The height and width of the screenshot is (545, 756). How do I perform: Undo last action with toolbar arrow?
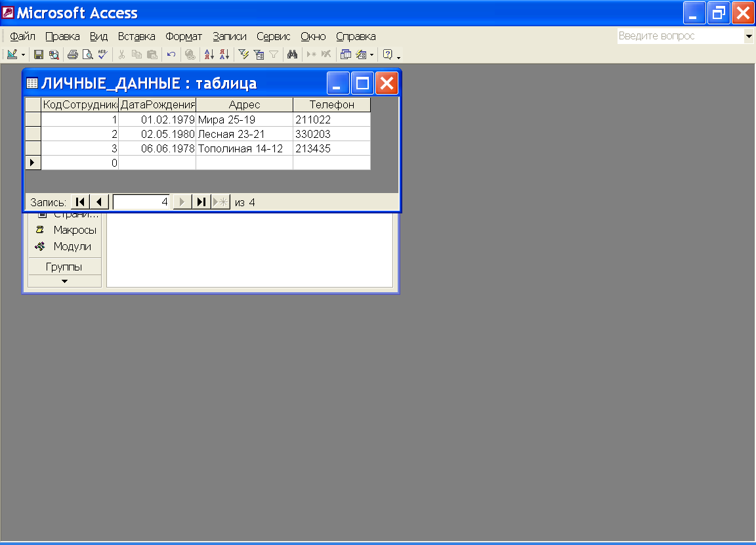(171, 54)
